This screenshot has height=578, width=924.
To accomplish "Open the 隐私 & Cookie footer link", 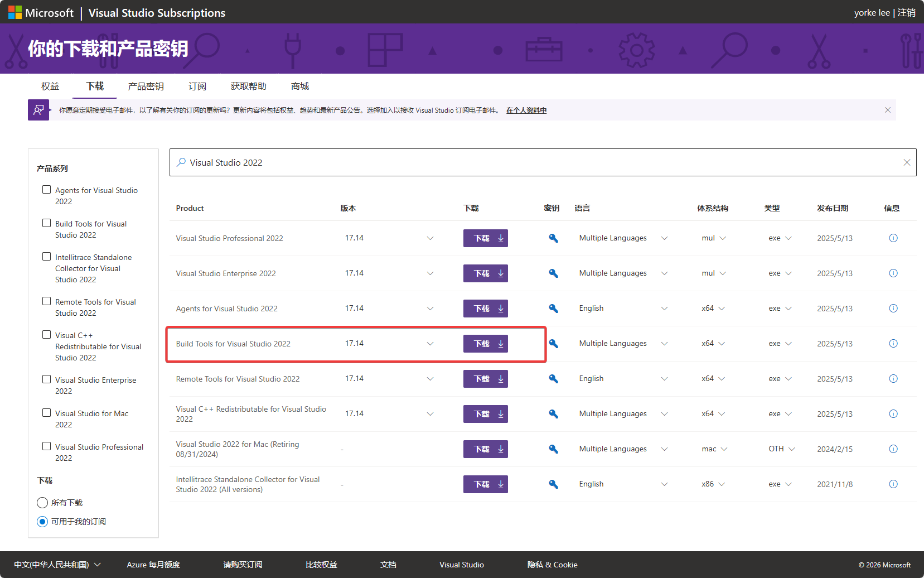I will click(x=553, y=565).
